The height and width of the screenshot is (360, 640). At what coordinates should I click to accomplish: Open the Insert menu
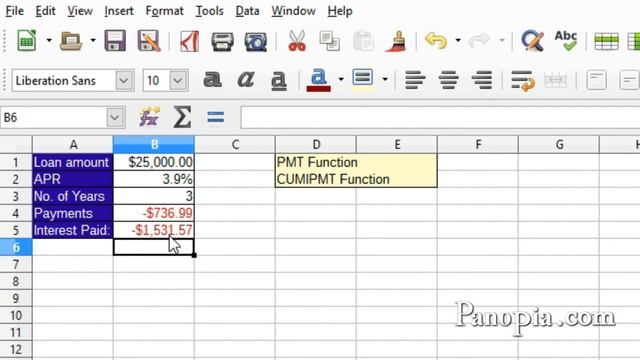(x=119, y=11)
